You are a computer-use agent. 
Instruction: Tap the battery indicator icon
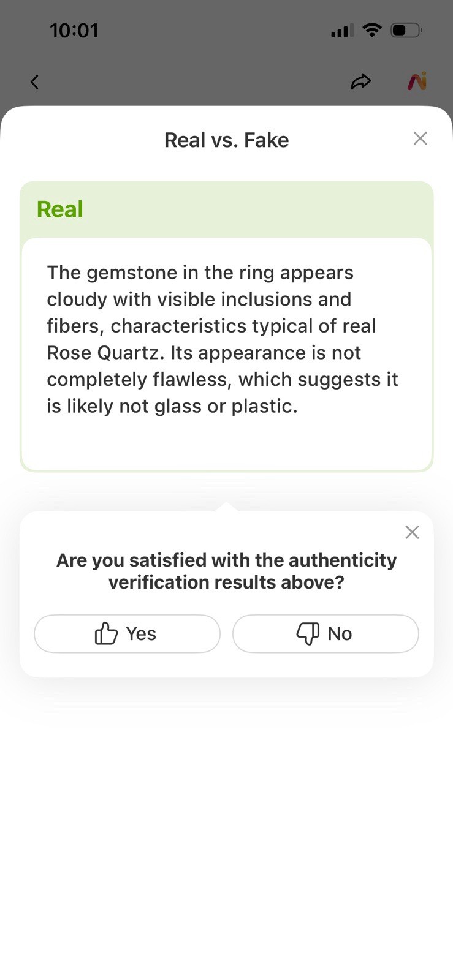pyautogui.click(x=406, y=30)
